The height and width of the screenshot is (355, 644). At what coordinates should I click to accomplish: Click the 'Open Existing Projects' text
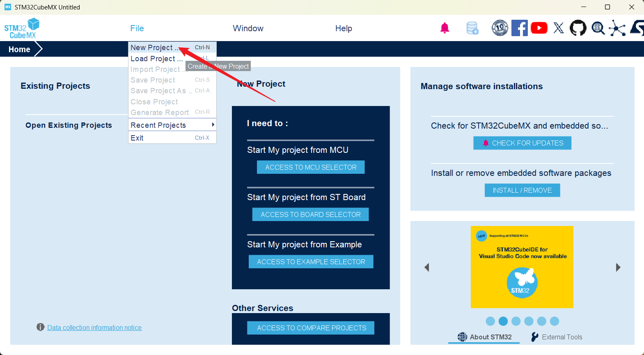click(x=69, y=125)
